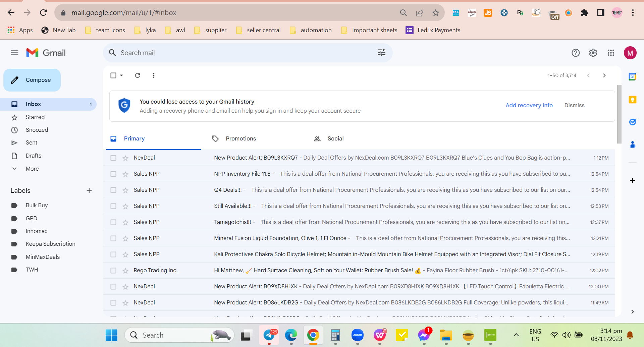Tick checkbox for NPP Inventory File 11.8 email
644x347 pixels.
[x=113, y=174]
